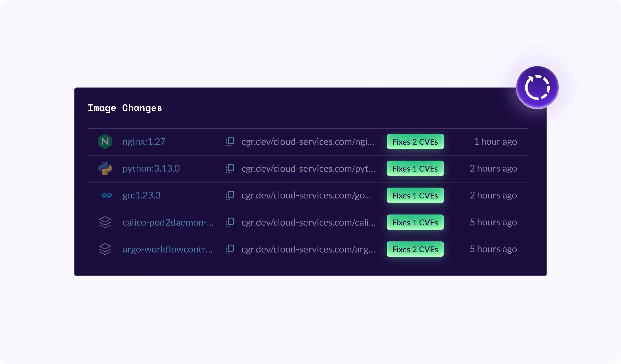Copy the argo image registry path

pos(230,249)
